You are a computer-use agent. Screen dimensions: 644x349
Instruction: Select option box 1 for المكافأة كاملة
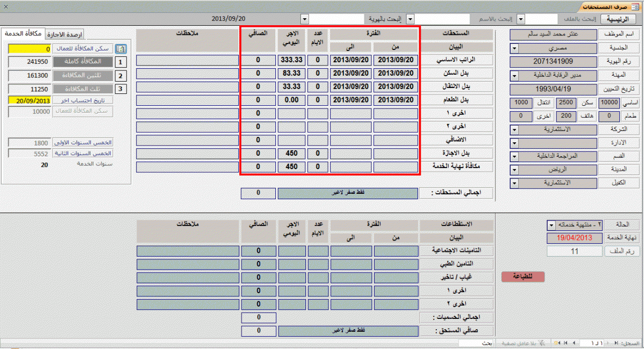tap(121, 62)
